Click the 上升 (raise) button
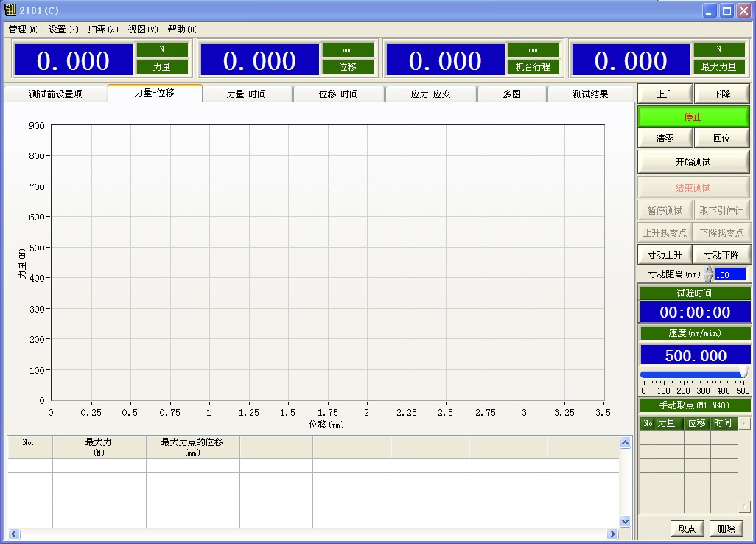 pyautogui.click(x=664, y=94)
